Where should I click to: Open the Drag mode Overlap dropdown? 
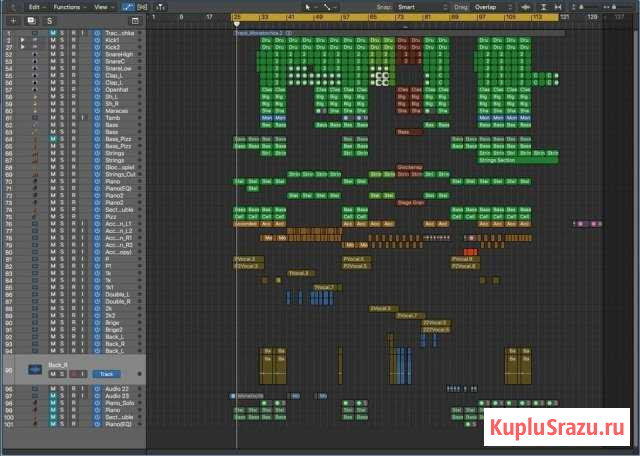[492, 7]
